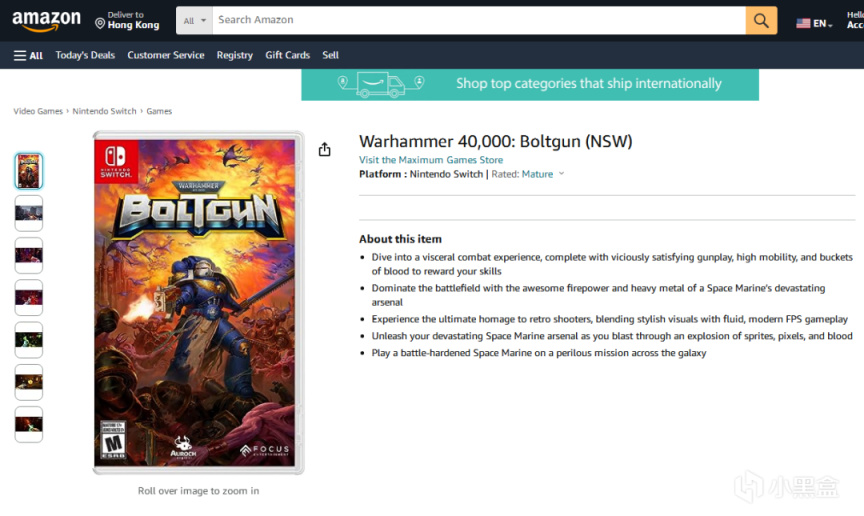Click the location pin icon
Image resolution: width=864 pixels, height=516 pixels.
pos(100,23)
